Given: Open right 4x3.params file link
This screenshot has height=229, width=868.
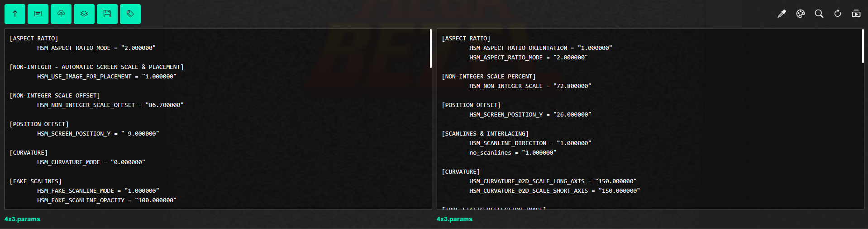Looking at the screenshot, I should [x=454, y=219].
